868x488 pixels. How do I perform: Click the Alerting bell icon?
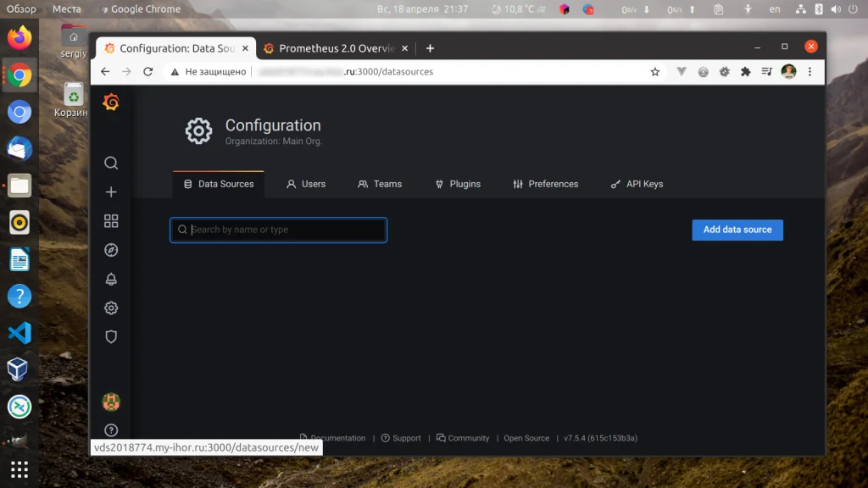pos(111,279)
